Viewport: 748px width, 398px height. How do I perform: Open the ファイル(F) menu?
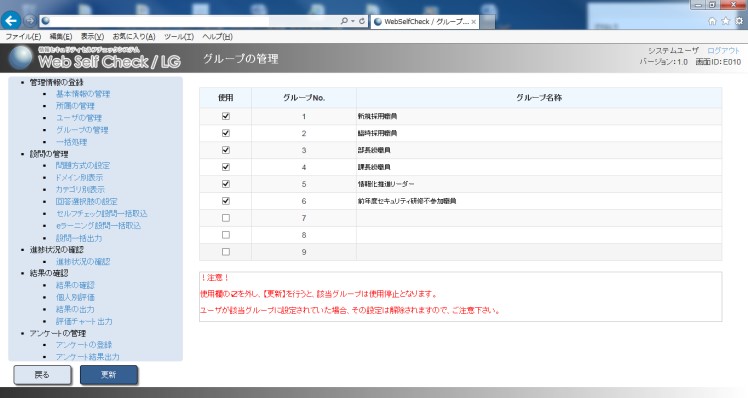23,37
